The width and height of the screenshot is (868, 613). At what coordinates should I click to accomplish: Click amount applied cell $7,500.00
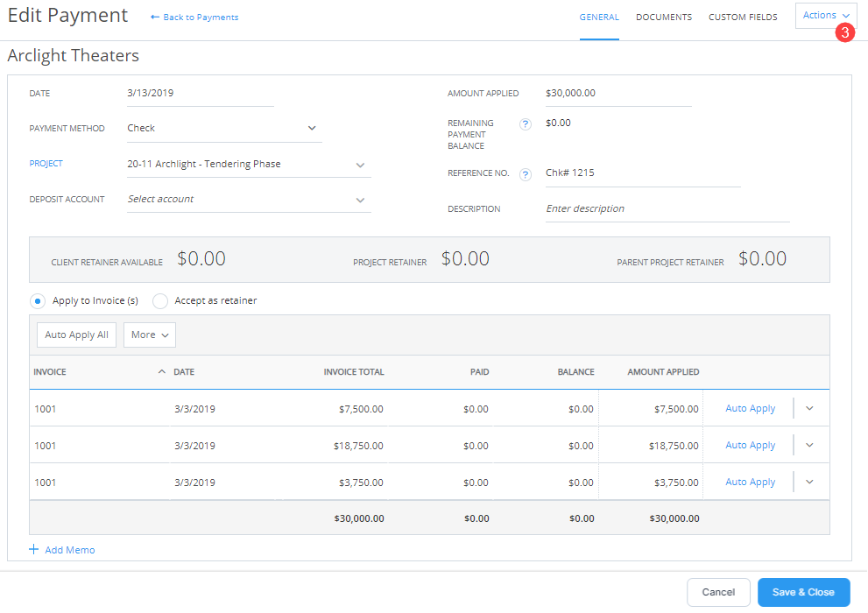coord(651,409)
